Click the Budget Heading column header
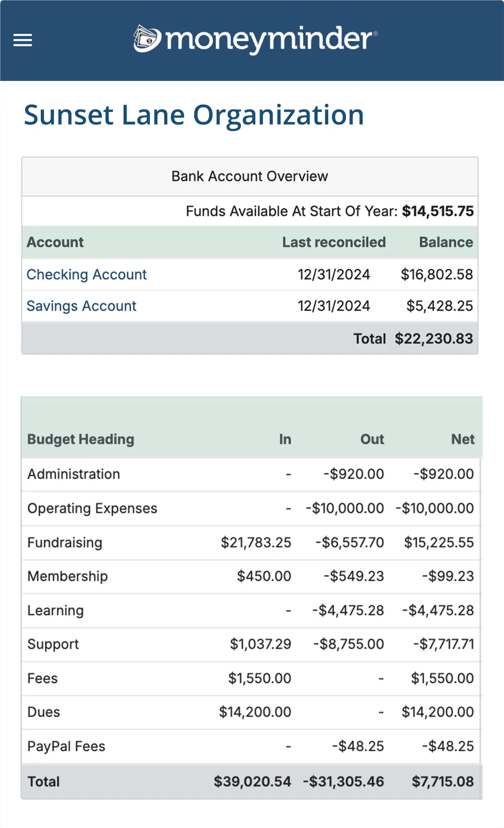The width and height of the screenshot is (504, 828). (x=80, y=439)
